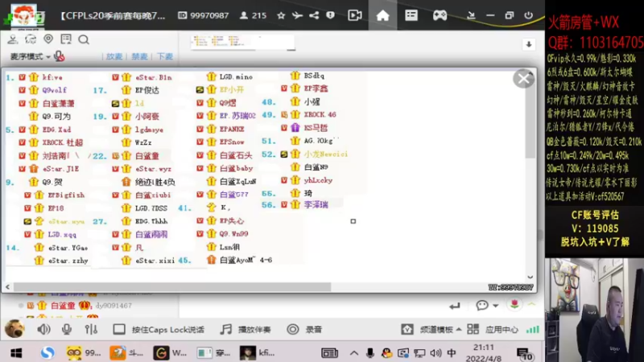Click 播放伴奏 music button

point(246,330)
